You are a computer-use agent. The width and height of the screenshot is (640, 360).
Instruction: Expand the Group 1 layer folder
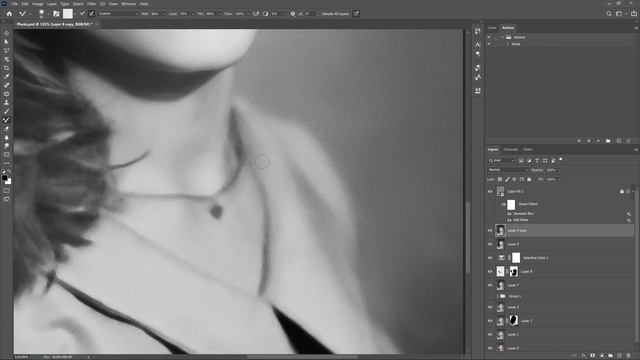(498, 296)
